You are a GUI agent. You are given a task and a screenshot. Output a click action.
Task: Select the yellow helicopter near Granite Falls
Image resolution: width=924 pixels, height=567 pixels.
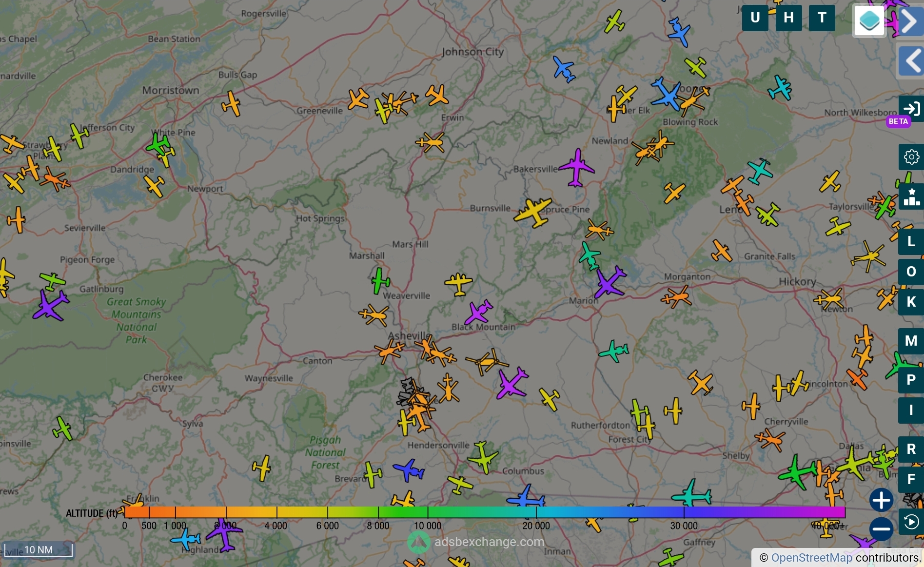tap(868, 257)
